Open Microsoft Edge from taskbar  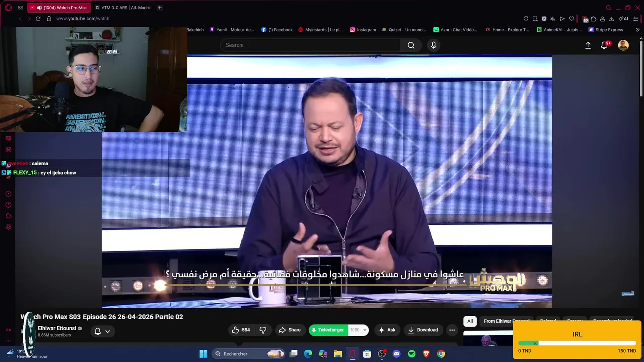tap(308, 354)
